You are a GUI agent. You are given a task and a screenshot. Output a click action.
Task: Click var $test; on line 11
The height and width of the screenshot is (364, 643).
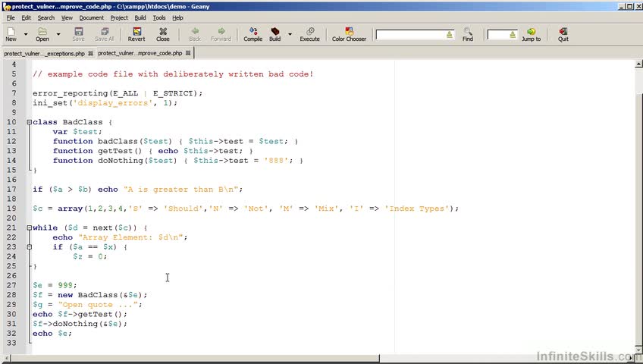point(77,132)
